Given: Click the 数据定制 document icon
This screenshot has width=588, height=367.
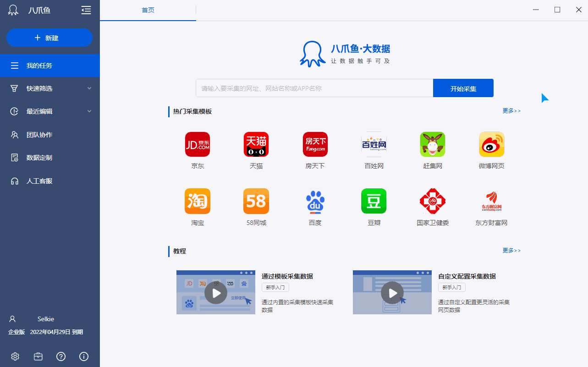Looking at the screenshot, I should pos(15,158).
